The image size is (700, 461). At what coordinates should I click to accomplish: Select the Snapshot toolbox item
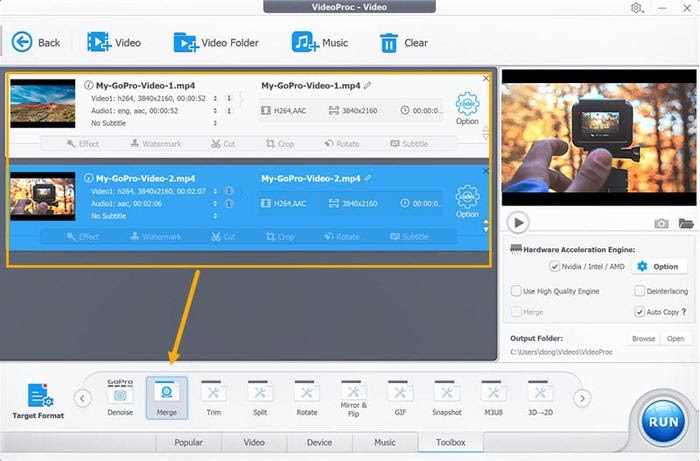[x=446, y=397]
